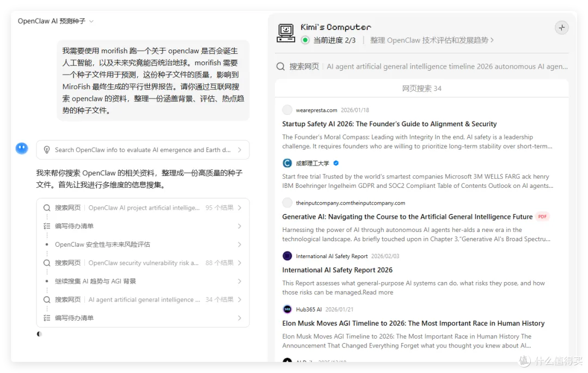Click the green progress status indicator
The width and height of the screenshot is (588, 373).
pos(305,40)
